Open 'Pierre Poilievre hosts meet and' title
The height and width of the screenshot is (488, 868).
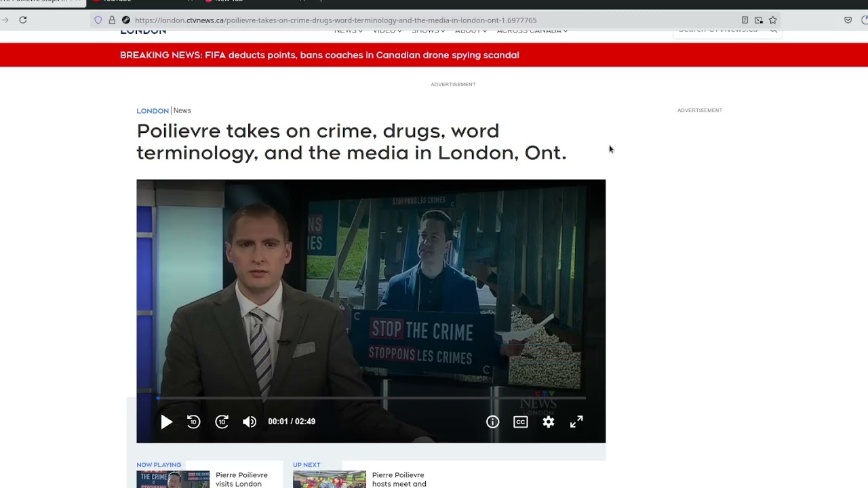click(399, 479)
